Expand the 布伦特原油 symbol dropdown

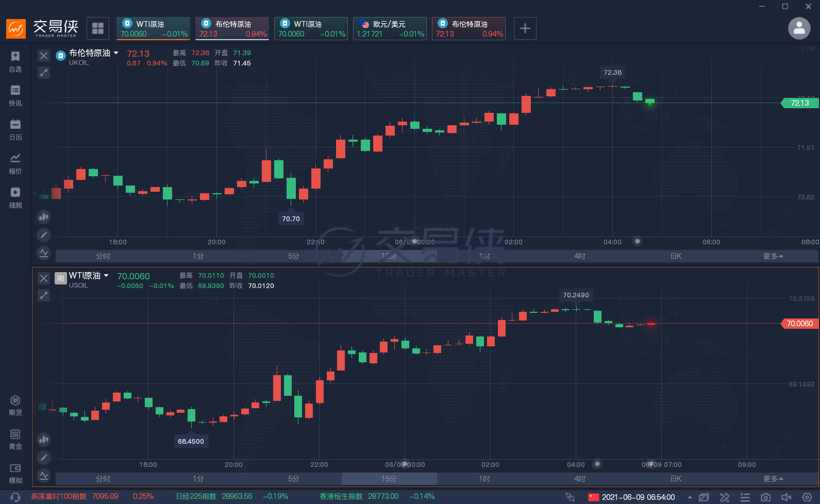pyautogui.click(x=116, y=53)
